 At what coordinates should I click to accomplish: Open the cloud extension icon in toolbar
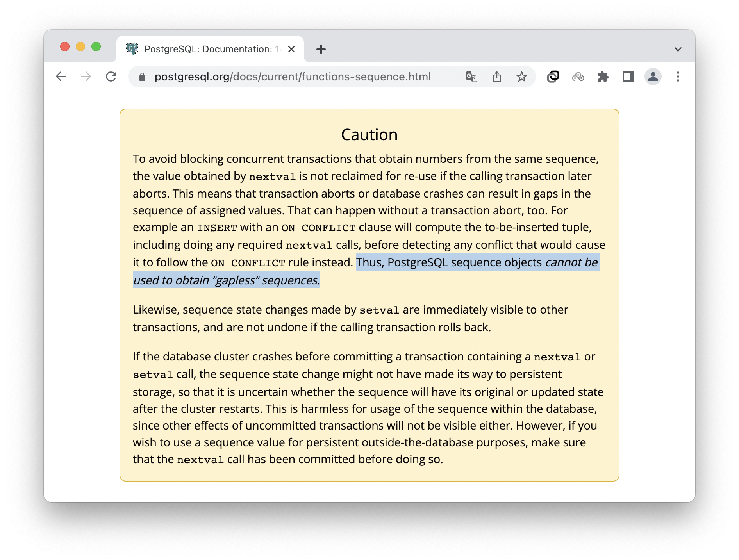pyautogui.click(x=578, y=77)
